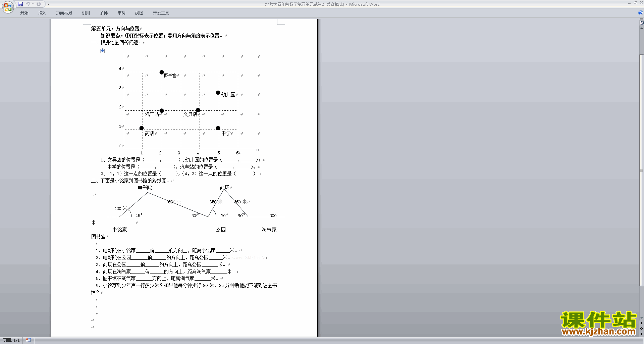Image resolution: width=644 pixels, height=344 pixels.
Task: Click the 中学 label in the grid
Action: click(x=226, y=133)
